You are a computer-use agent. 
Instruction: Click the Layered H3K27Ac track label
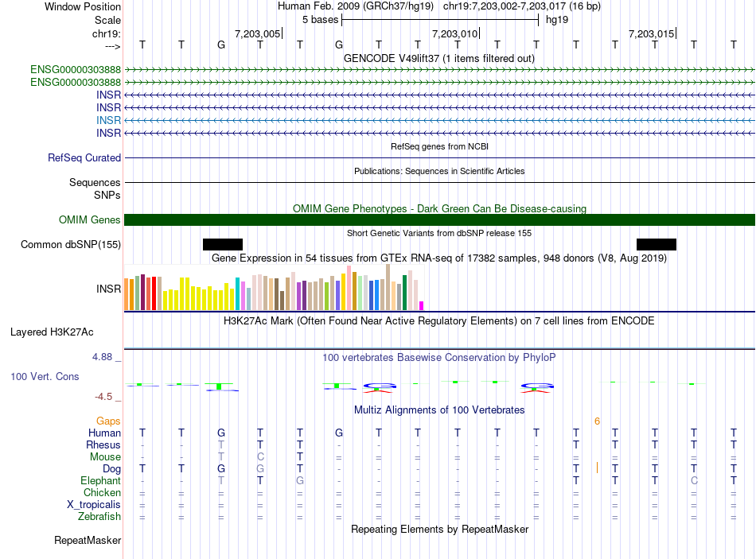[52, 332]
